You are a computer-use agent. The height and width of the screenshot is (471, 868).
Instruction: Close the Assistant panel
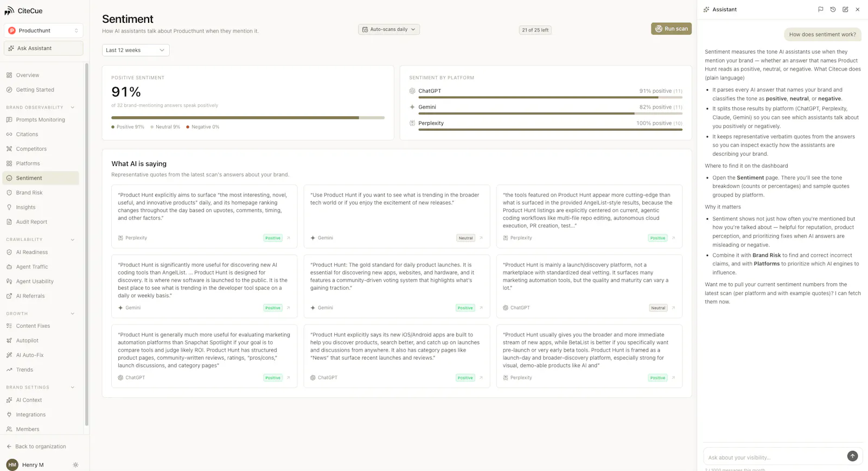858,10
